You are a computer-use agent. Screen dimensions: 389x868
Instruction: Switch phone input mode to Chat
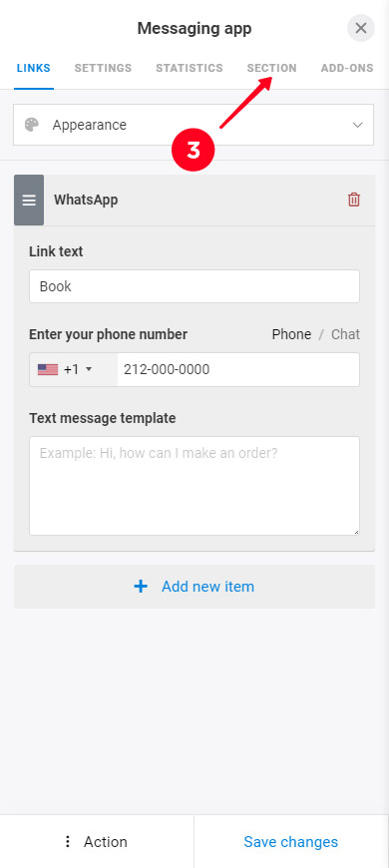coord(345,334)
